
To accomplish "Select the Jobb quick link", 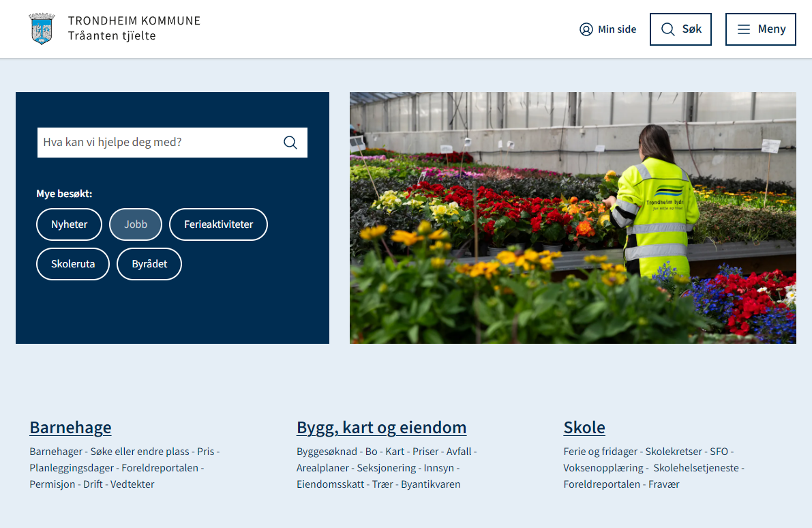I will (x=136, y=224).
